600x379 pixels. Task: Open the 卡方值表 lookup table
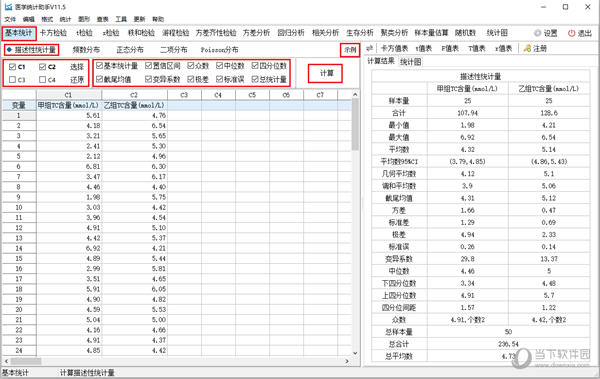tap(394, 49)
